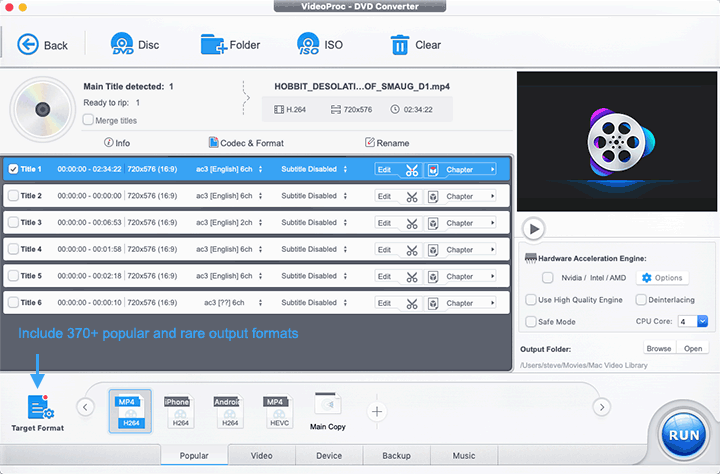Open hardware acceleration Options
Viewport: 720px width, 474px height.
662,277
